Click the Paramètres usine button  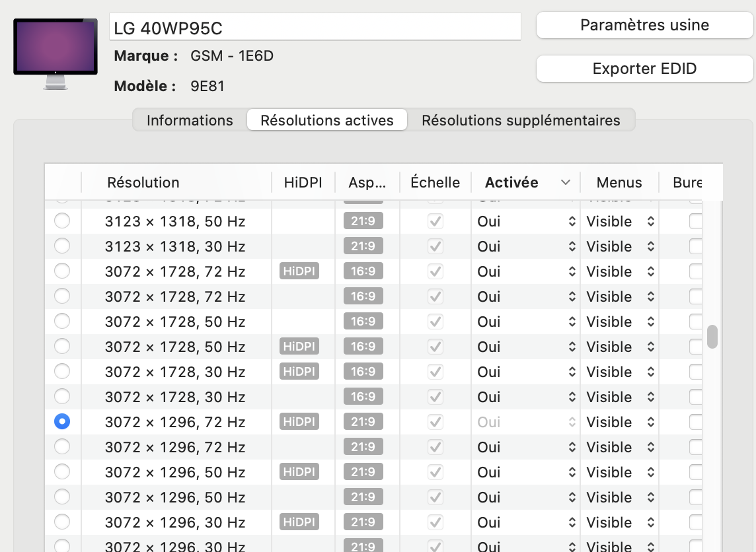(x=644, y=25)
